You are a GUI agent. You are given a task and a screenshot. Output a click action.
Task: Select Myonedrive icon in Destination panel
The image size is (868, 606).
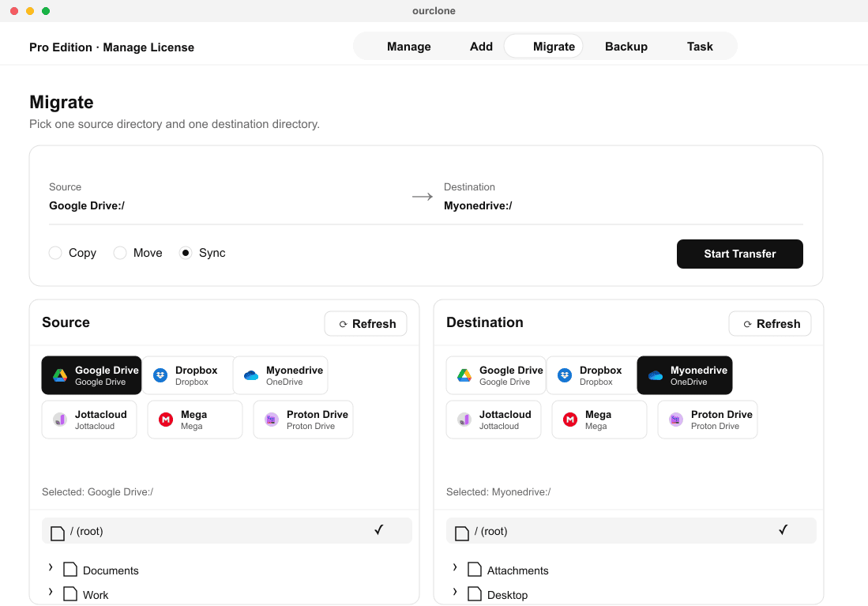(x=656, y=375)
